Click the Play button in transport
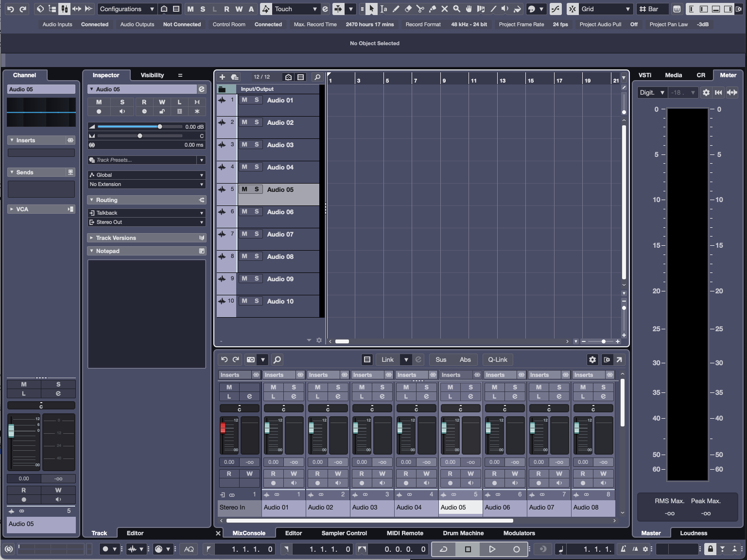 pyautogui.click(x=492, y=549)
